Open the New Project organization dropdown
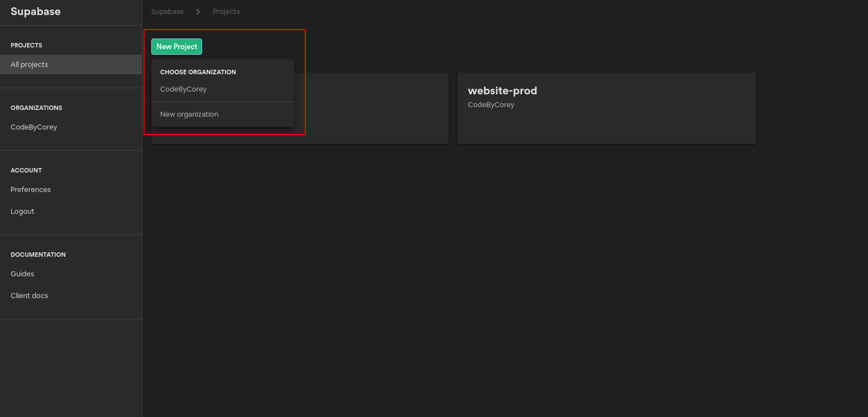This screenshot has width=868, height=417. point(176,46)
